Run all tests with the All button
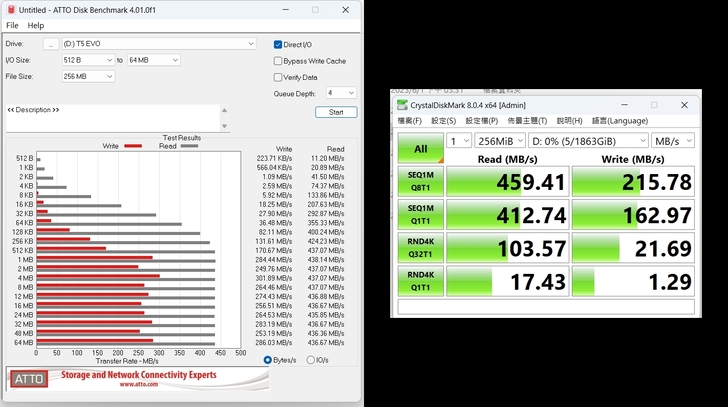Screen dimensions: 728x407 (x=420, y=148)
